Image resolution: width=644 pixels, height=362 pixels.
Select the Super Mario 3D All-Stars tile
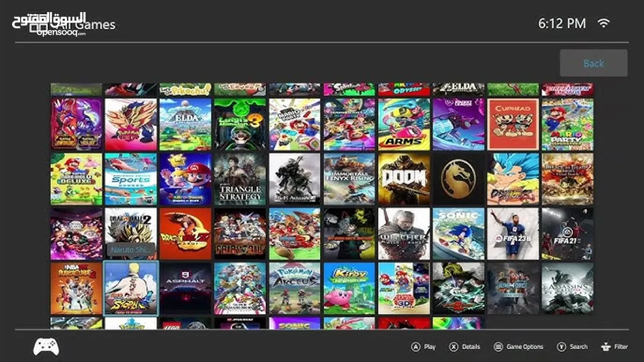coord(404,289)
